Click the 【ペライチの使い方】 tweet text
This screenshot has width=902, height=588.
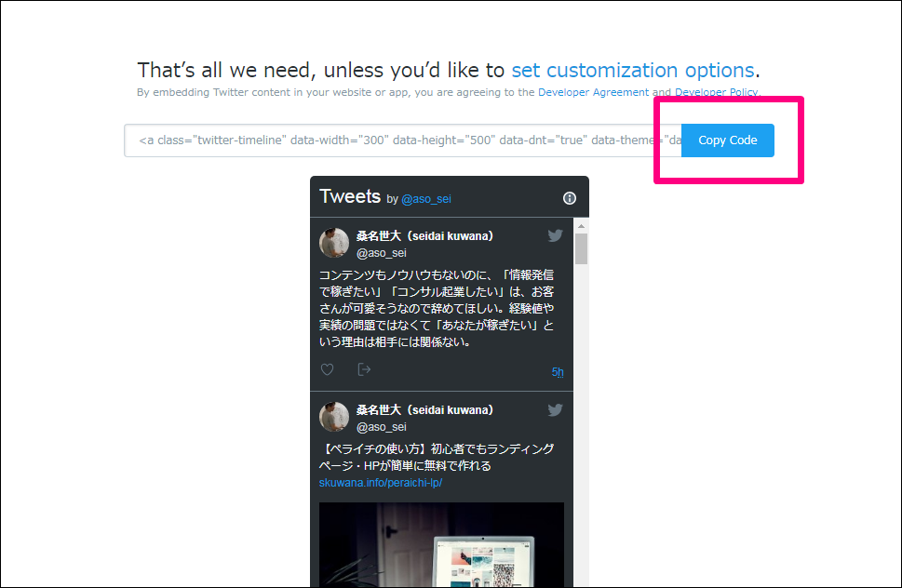point(437,457)
